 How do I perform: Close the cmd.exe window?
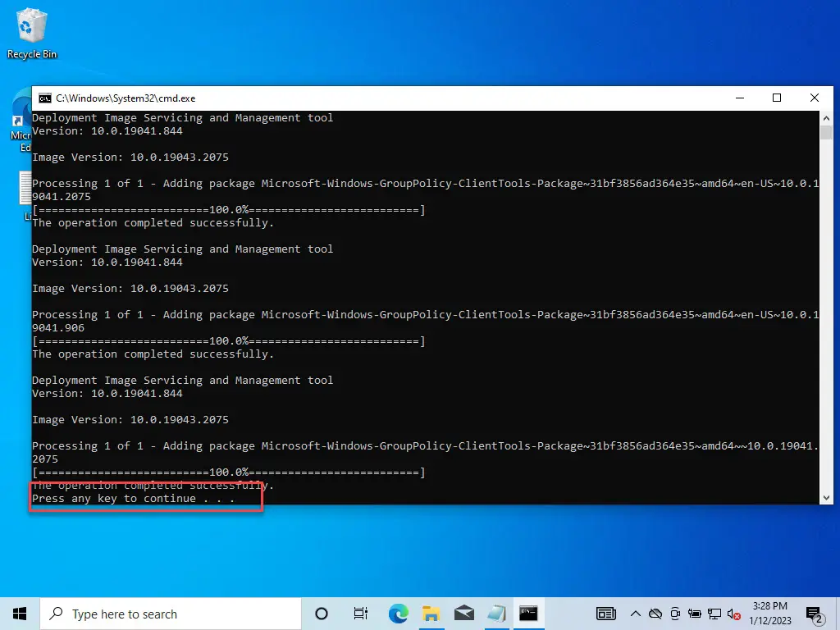[x=815, y=98]
